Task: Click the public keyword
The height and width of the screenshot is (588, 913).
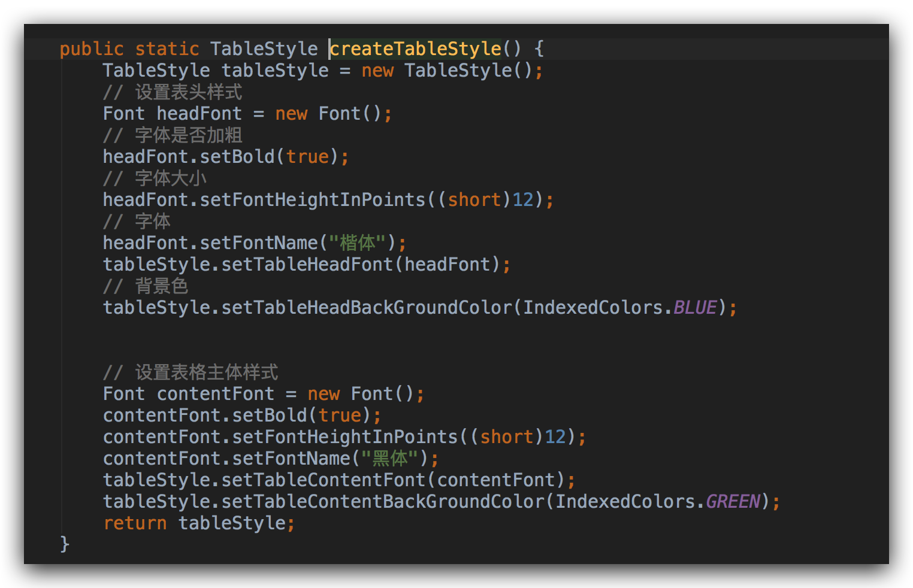Action: pos(92,49)
